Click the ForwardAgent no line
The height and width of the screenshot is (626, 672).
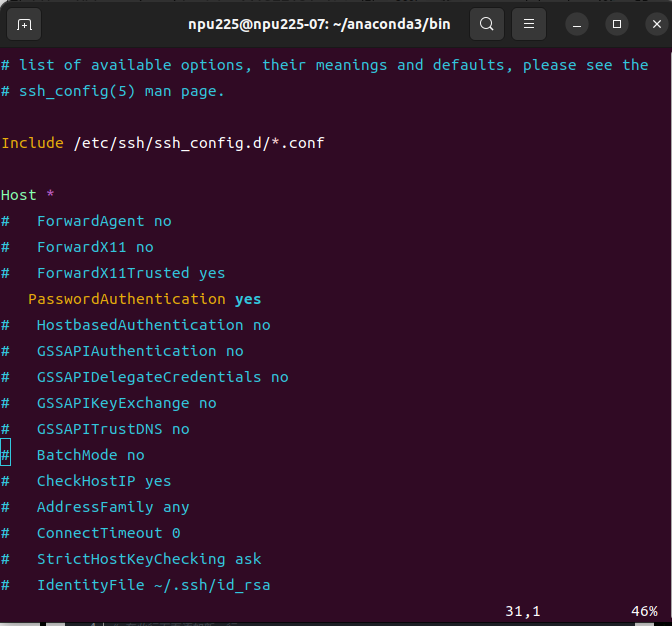tap(86, 221)
